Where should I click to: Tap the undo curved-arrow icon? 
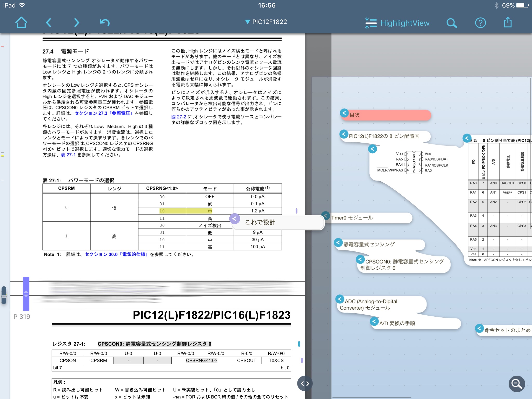tap(105, 23)
